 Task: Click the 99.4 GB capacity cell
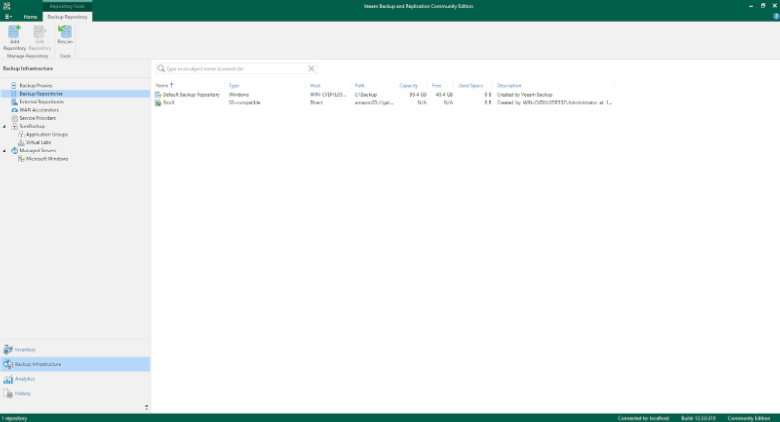[417, 95]
